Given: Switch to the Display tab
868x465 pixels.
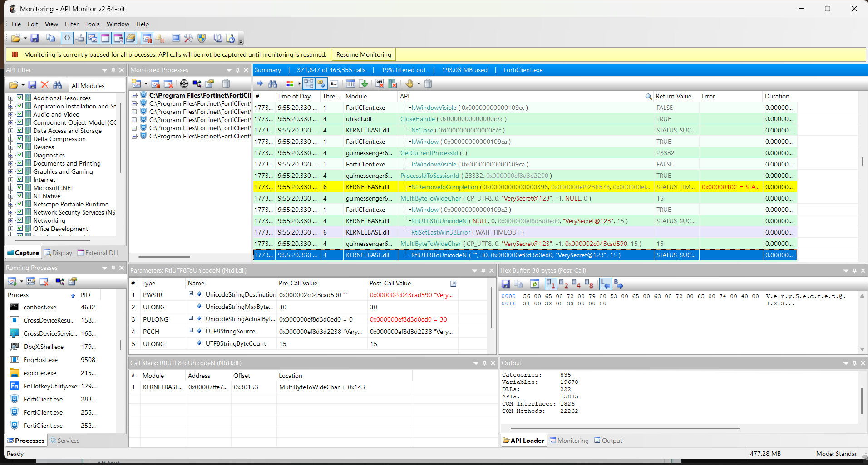Looking at the screenshot, I should point(58,253).
